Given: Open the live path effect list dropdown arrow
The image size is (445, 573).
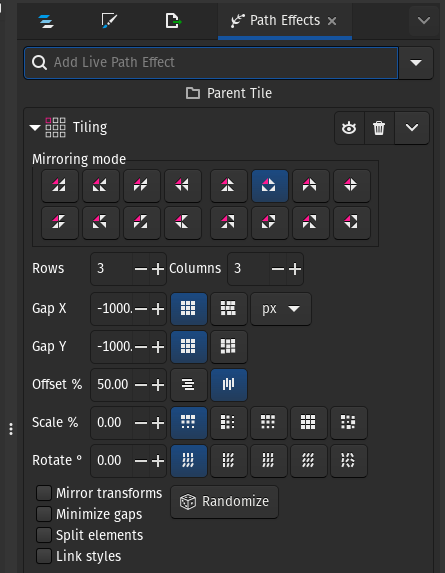Looking at the screenshot, I should 416,63.
